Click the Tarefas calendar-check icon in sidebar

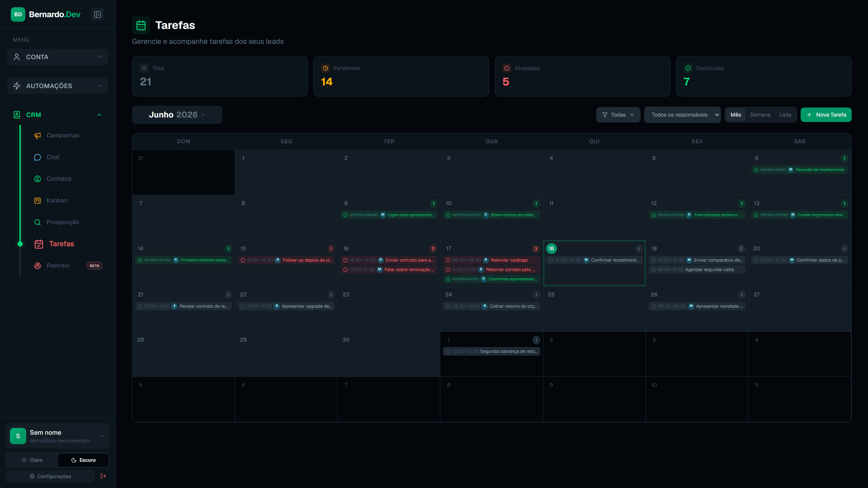[x=39, y=244]
